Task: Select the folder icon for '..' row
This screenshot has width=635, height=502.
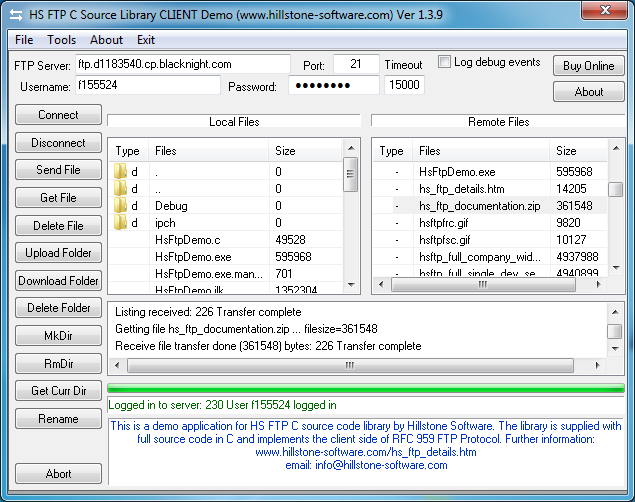Action: coord(120,189)
